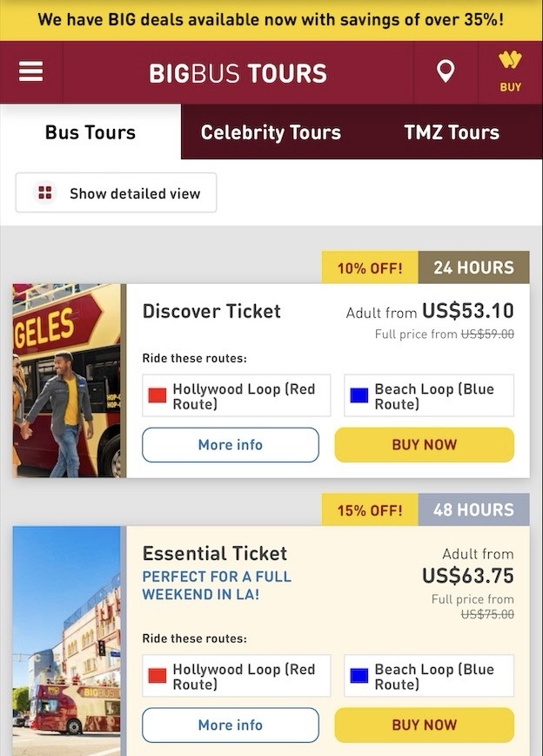Open the hamburger navigation menu
This screenshot has height=756, width=543.
point(31,72)
